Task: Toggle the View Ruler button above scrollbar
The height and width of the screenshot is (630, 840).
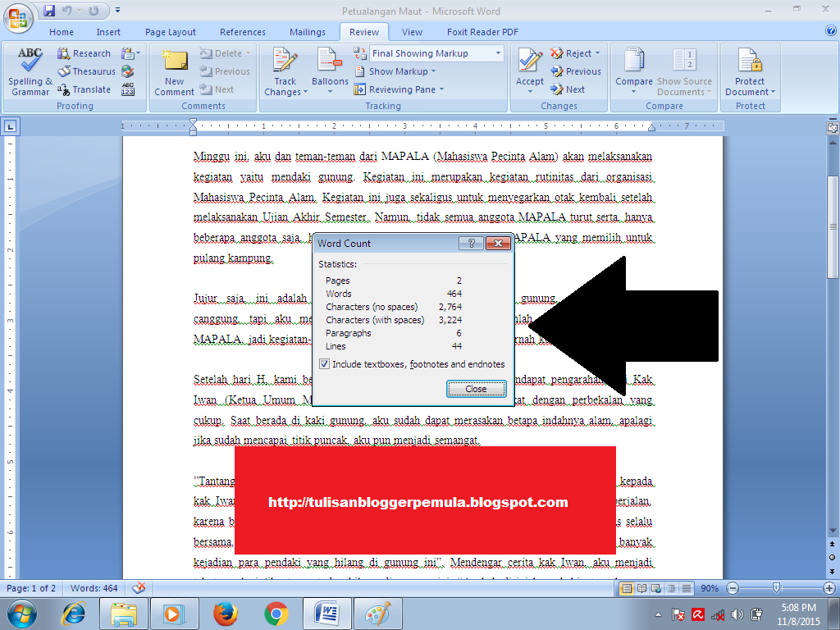Action: 833,128
